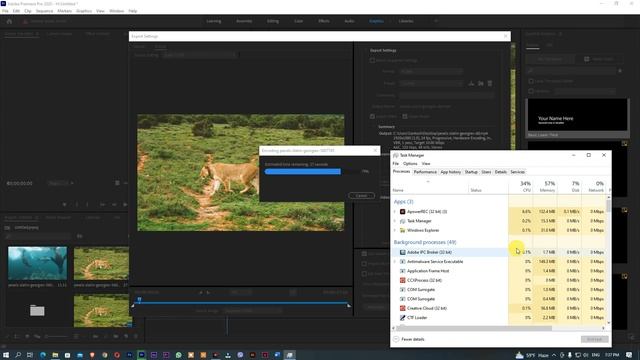640x360 pixels.
Task: Switch to the Services tab
Action: click(518, 172)
